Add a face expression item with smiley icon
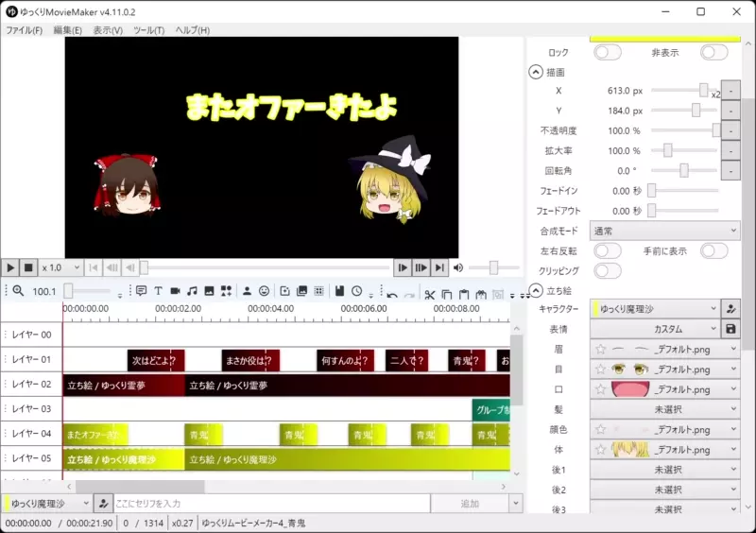The height and width of the screenshot is (533, 756). [x=264, y=291]
